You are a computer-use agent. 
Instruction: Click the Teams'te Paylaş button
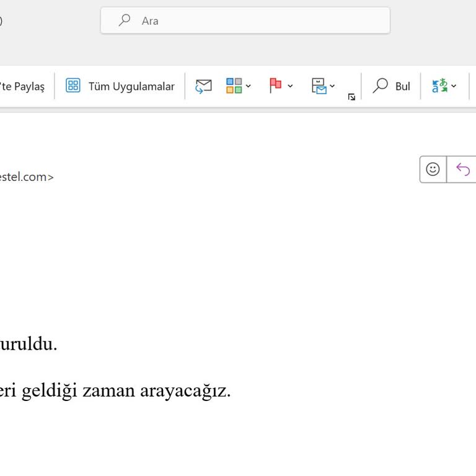tap(22, 86)
